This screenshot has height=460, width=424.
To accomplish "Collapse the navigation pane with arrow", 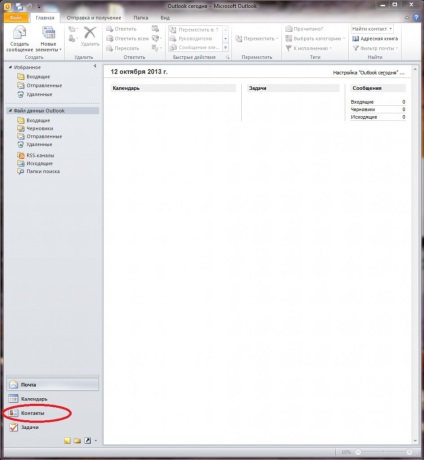I will 95,66.
